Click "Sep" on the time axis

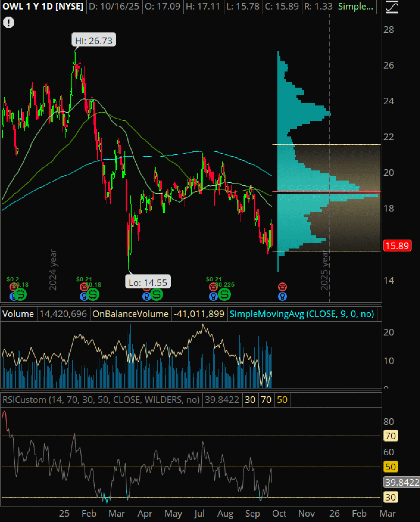click(252, 513)
